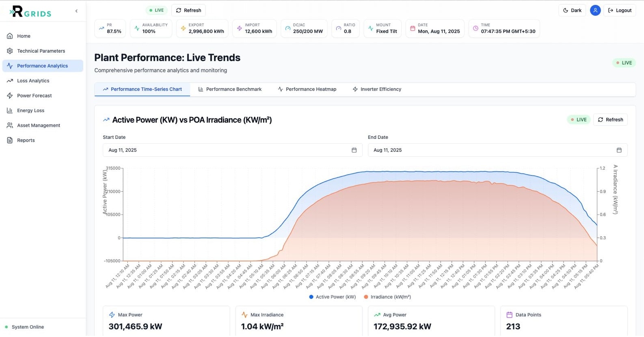The height and width of the screenshot is (337, 644).
Task: Collapse the sidebar with chevron arrow
Action: [76, 11]
